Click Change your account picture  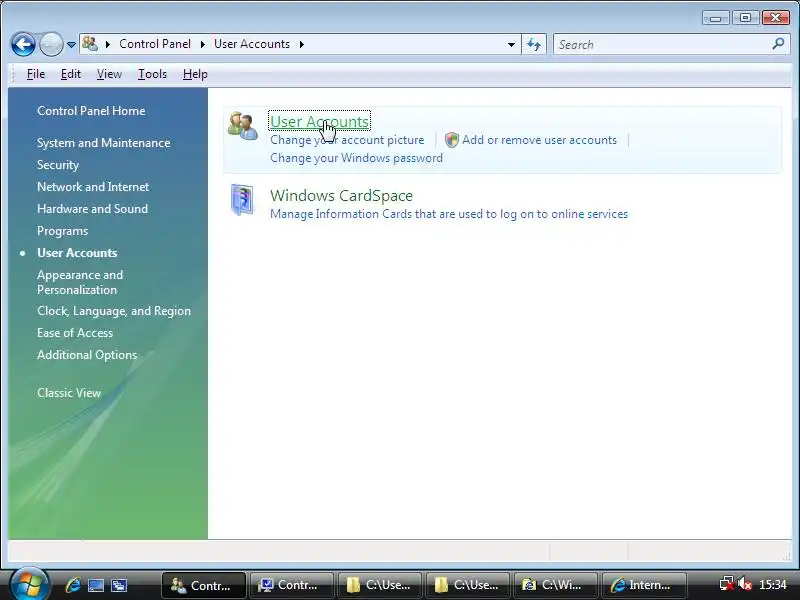(x=347, y=140)
